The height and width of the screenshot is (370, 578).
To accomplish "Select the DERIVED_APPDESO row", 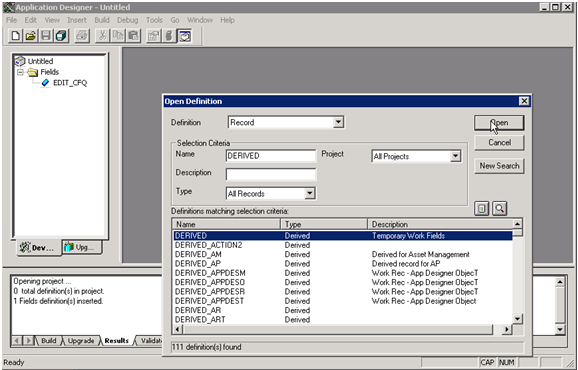I will tap(343, 283).
